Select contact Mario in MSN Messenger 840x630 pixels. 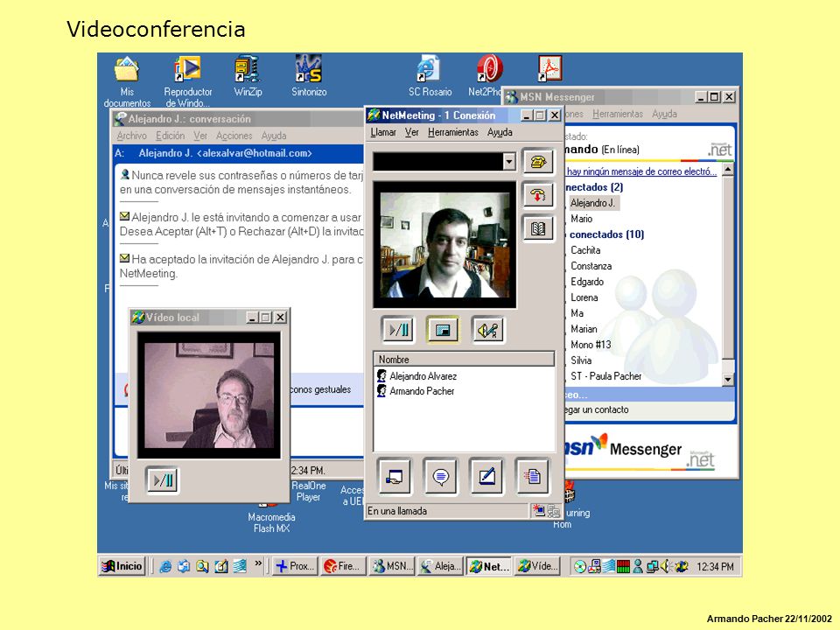[581, 219]
